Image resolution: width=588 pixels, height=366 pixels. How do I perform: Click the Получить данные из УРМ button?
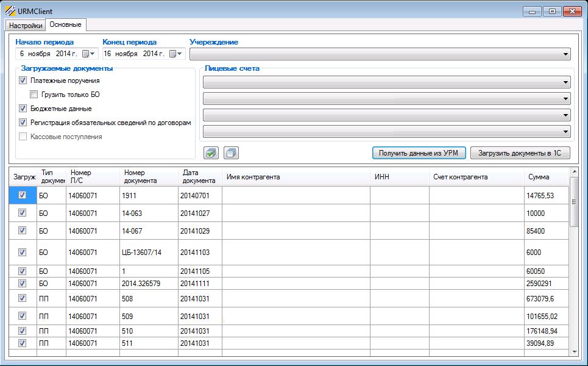(419, 152)
